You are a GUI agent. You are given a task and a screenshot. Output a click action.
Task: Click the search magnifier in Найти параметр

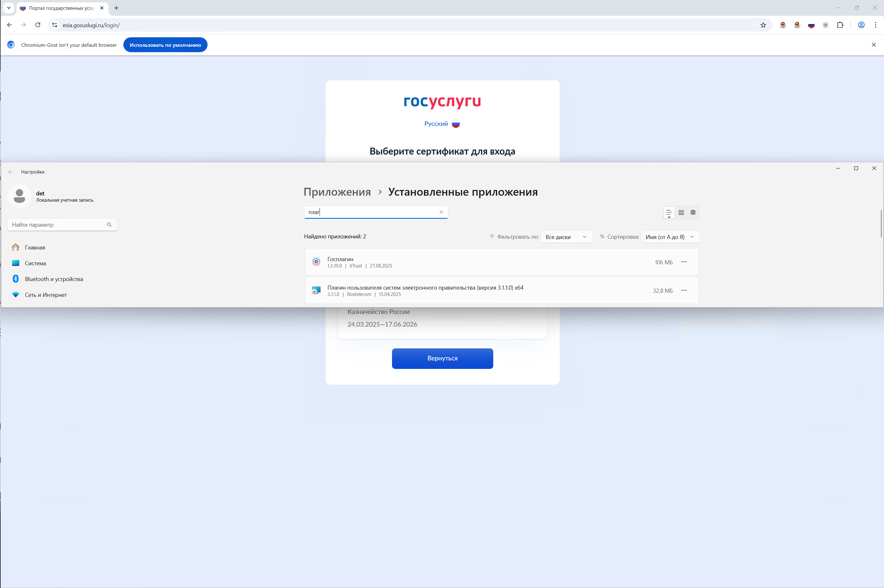point(109,225)
